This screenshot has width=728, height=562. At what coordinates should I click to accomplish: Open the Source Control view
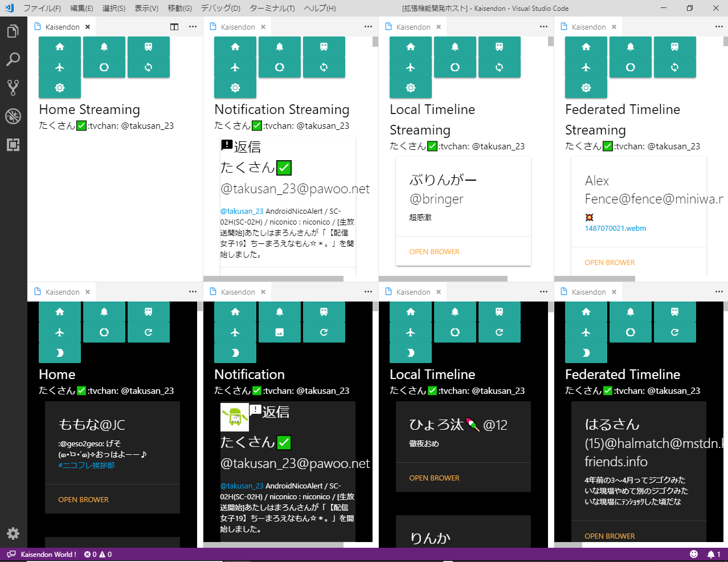coord(13,87)
